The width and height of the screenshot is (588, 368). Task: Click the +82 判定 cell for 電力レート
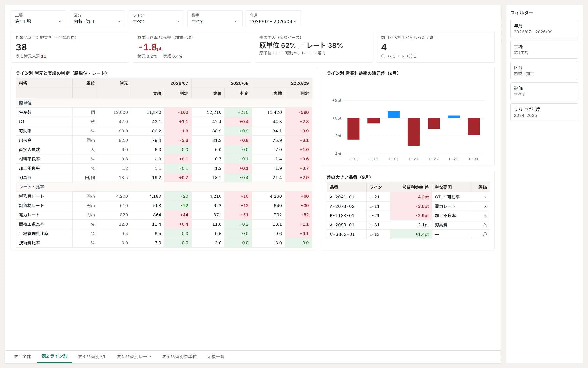[x=298, y=215]
